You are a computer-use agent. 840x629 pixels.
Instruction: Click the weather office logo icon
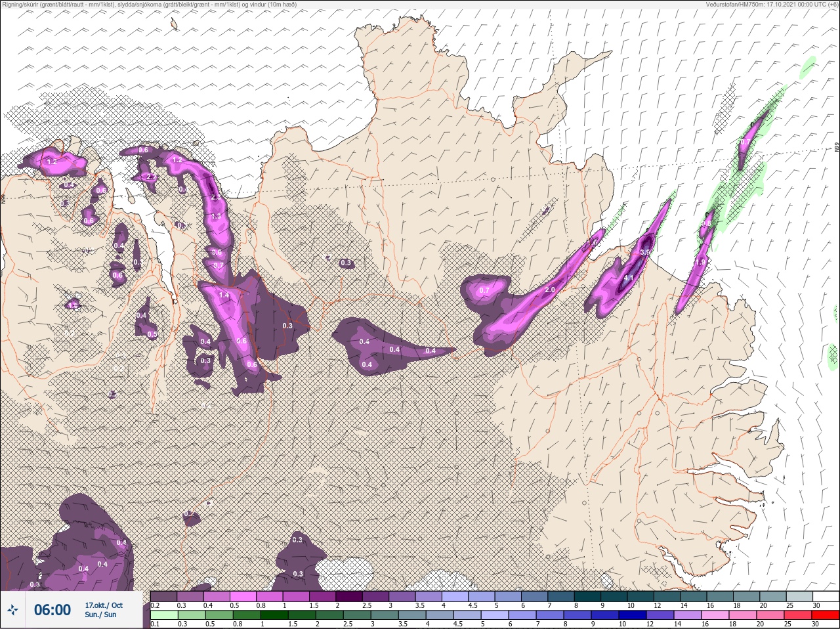(14, 611)
